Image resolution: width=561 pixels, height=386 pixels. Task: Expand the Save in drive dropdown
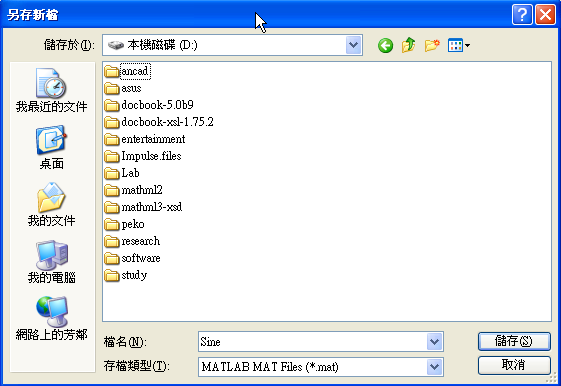coord(353,45)
